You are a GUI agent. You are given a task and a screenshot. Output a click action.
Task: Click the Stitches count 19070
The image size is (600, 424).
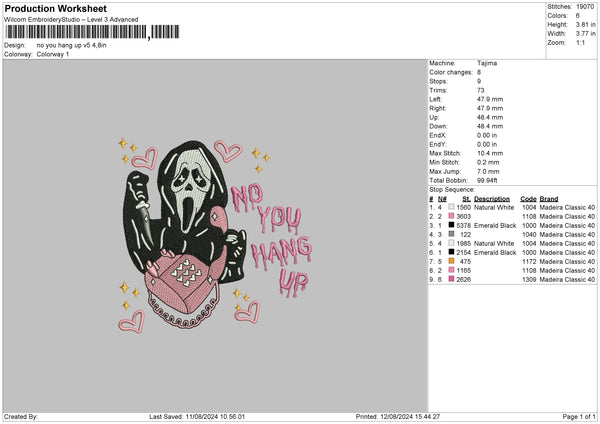[x=584, y=6]
